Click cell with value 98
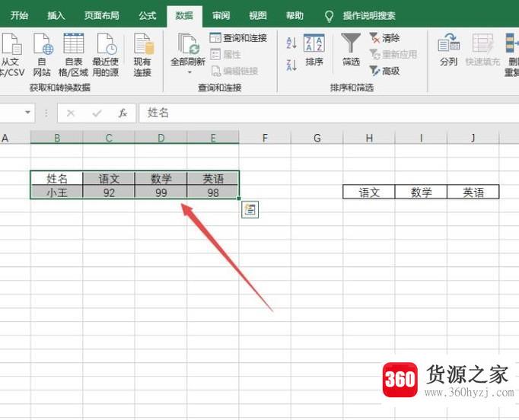 213,192
